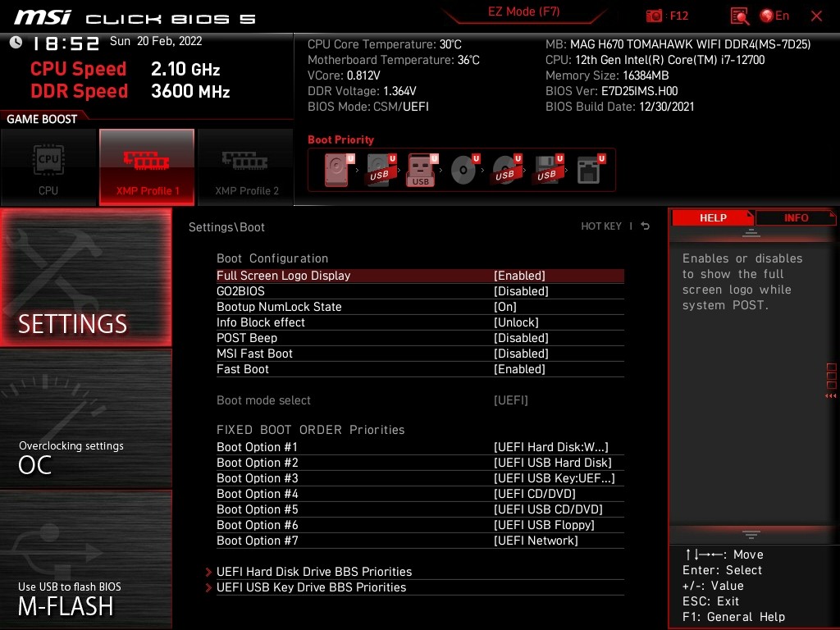Expand UEFI Hard Disk Drive BBS Priorities
840x630 pixels.
coord(313,572)
